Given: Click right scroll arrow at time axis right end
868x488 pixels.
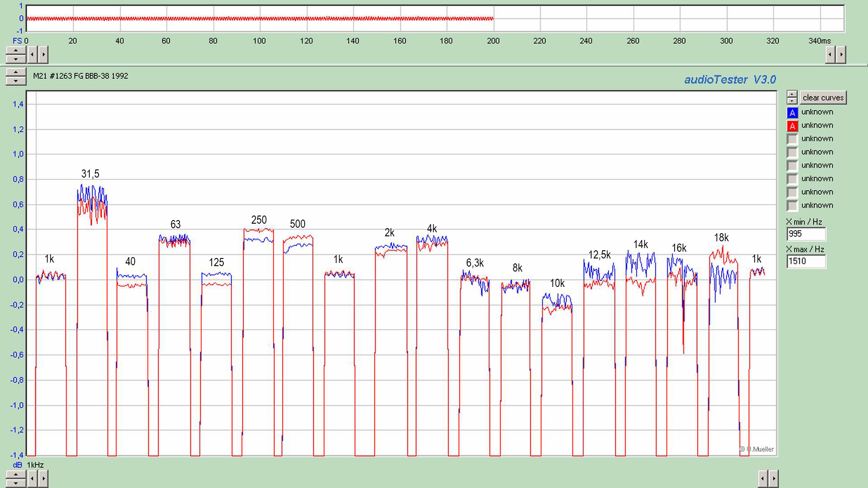Looking at the screenshot, I should point(841,55).
